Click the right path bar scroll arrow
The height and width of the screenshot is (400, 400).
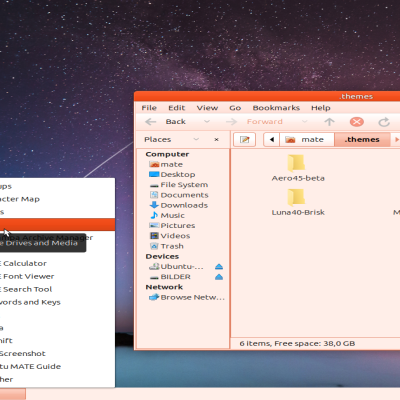pos(396,139)
